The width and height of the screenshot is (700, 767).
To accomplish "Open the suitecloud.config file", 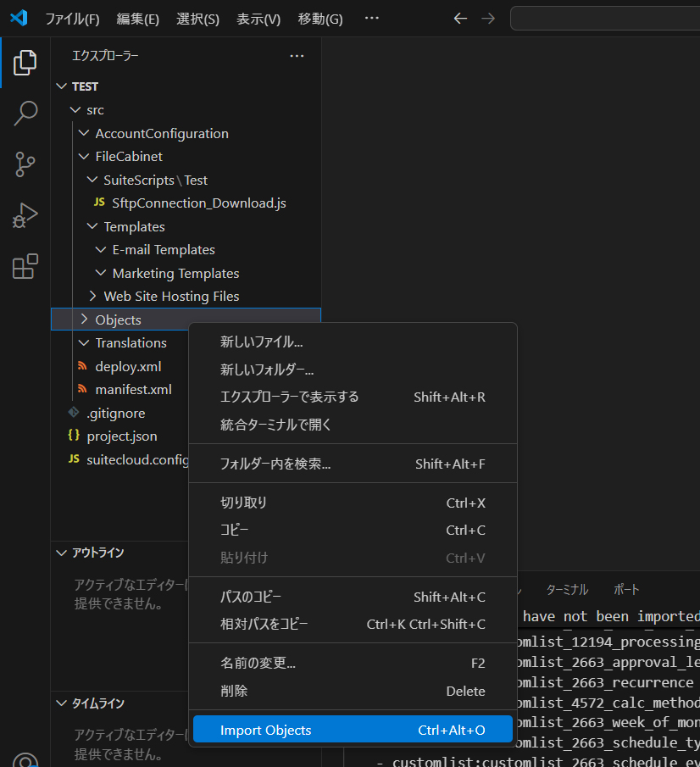I will [137, 459].
